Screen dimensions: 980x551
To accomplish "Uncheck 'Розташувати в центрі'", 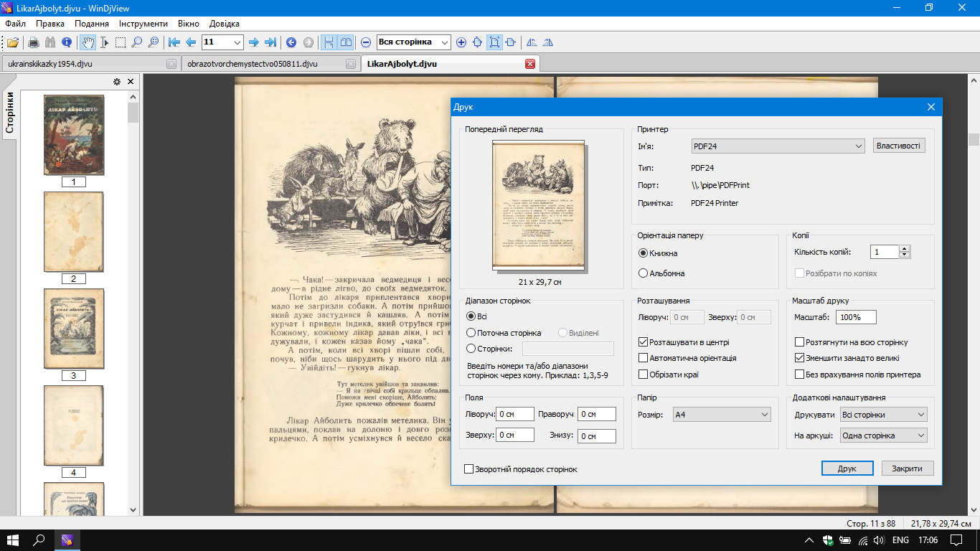I will (644, 342).
